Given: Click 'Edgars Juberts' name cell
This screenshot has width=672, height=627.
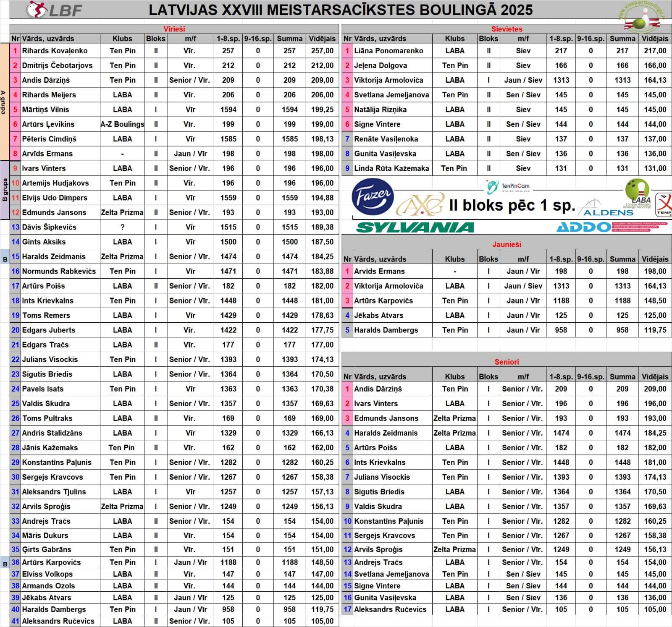Looking at the screenshot, I should (x=61, y=330).
